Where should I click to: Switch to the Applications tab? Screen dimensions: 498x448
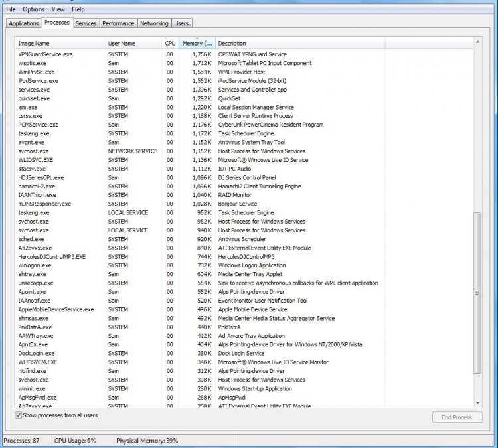(x=23, y=23)
